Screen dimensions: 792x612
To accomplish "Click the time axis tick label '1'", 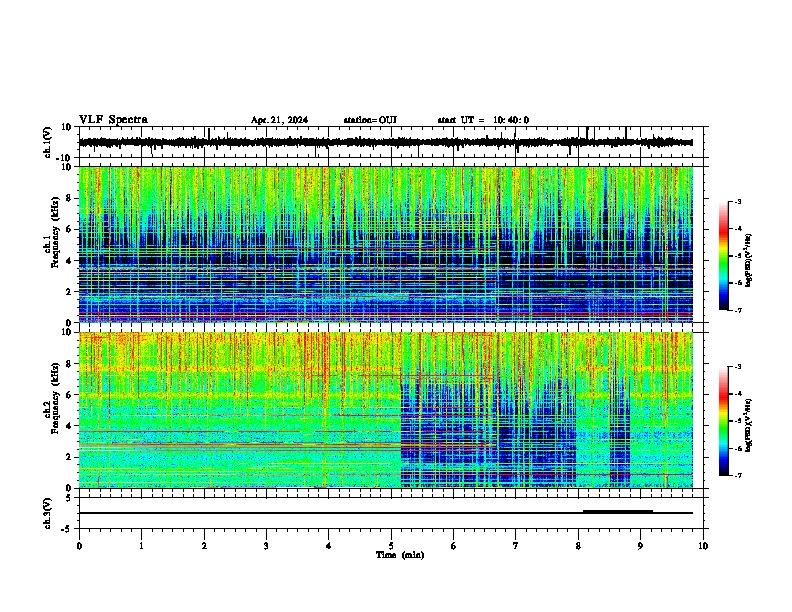I will [x=141, y=546].
